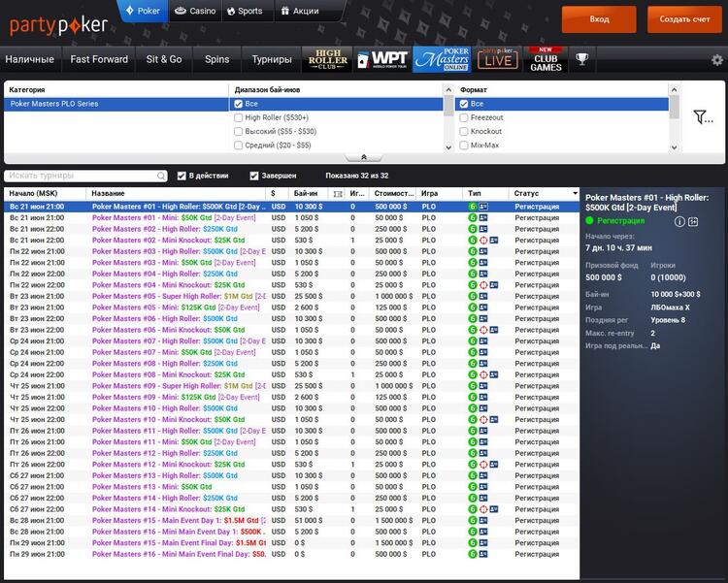The height and width of the screenshot is (583, 728).
Task: Switch to the Sports tab
Action: click(x=245, y=11)
